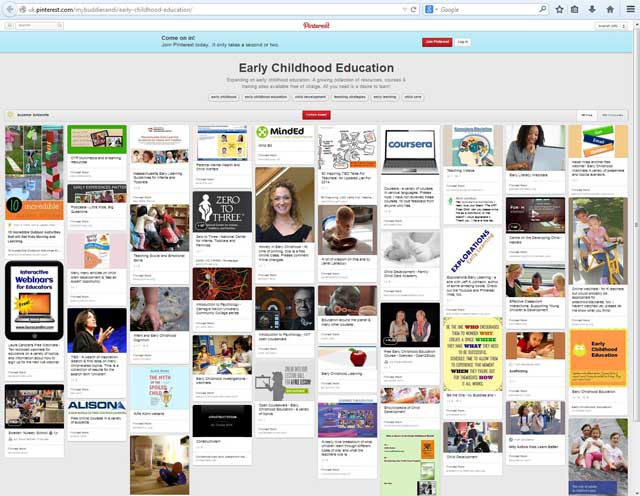Click the Log in button
640x496 pixels.
(462, 42)
